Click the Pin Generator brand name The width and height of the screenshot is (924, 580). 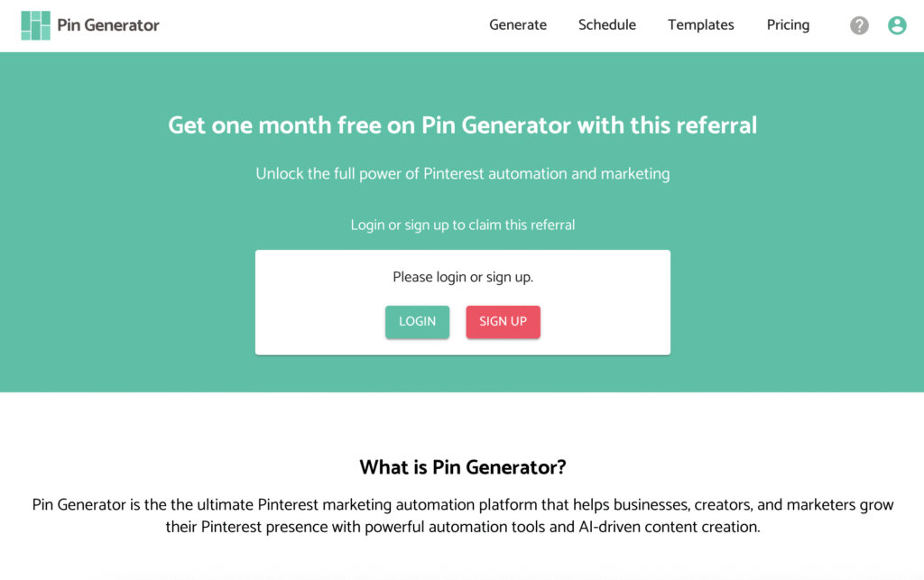tap(108, 25)
